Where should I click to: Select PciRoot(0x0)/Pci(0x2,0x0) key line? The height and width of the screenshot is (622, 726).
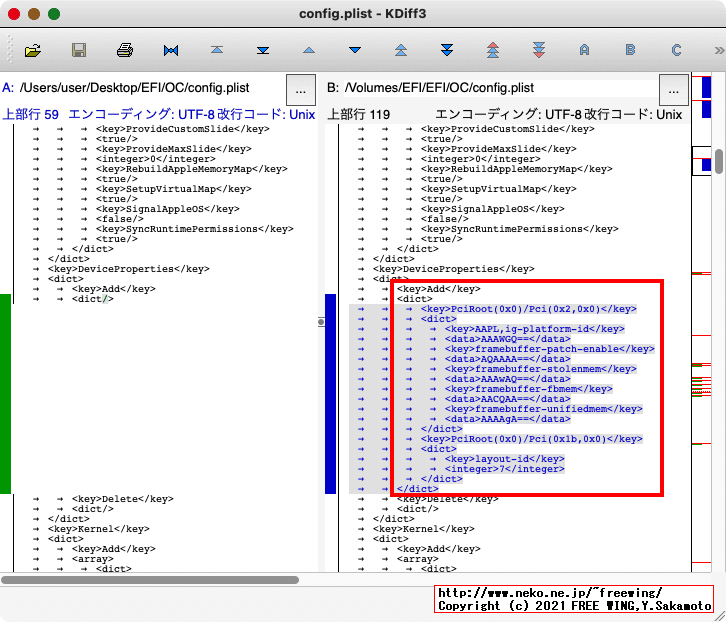tap(528, 309)
